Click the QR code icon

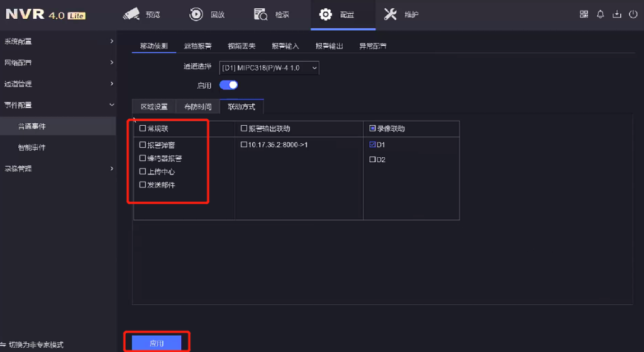(584, 14)
